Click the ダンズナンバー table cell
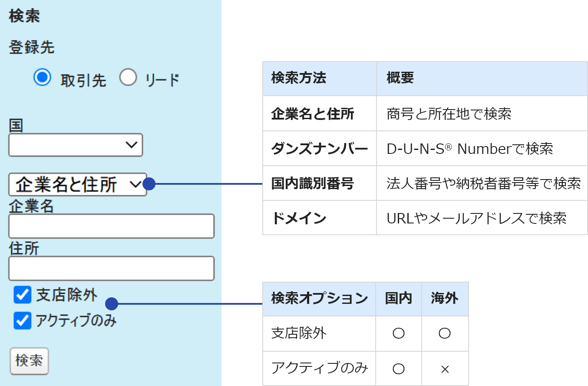The height and width of the screenshot is (386, 588). pos(320,149)
